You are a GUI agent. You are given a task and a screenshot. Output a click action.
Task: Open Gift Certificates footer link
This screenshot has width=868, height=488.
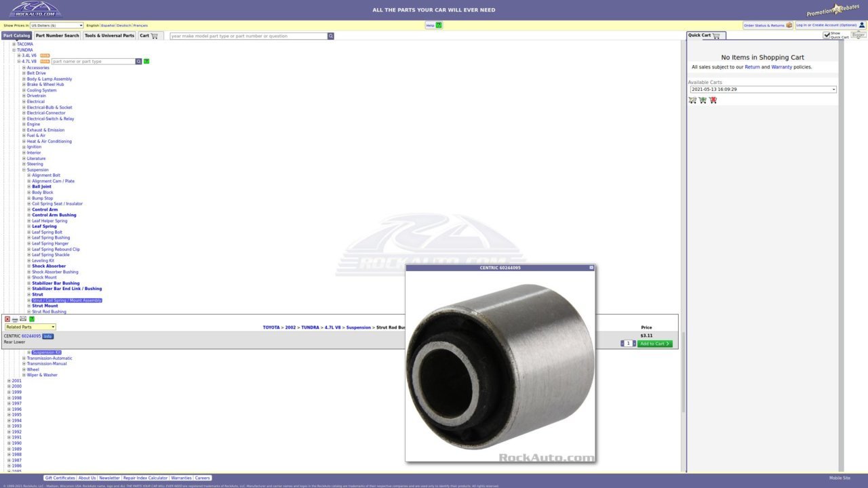60,478
